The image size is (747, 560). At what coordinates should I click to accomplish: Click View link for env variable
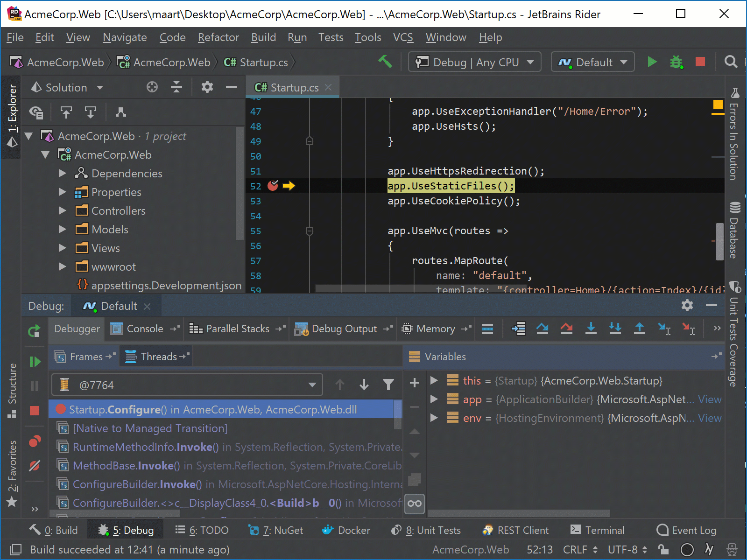point(710,418)
